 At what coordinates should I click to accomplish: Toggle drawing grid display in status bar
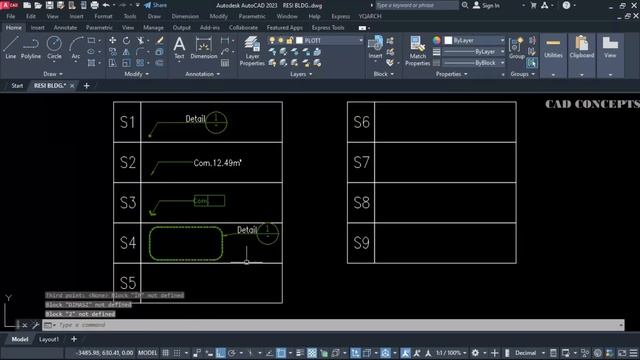tap(165, 353)
